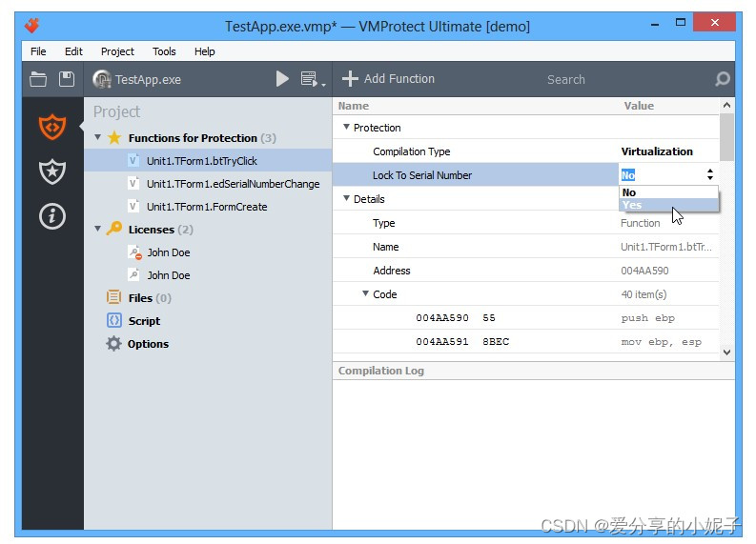This screenshot has height=544, width=756.
Task: Click the Files list icon
Action: coord(113,297)
